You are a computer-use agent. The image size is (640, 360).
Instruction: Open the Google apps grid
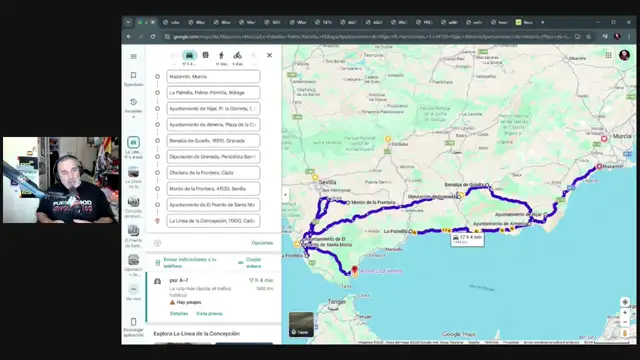pyautogui.click(x=609, y=55)
